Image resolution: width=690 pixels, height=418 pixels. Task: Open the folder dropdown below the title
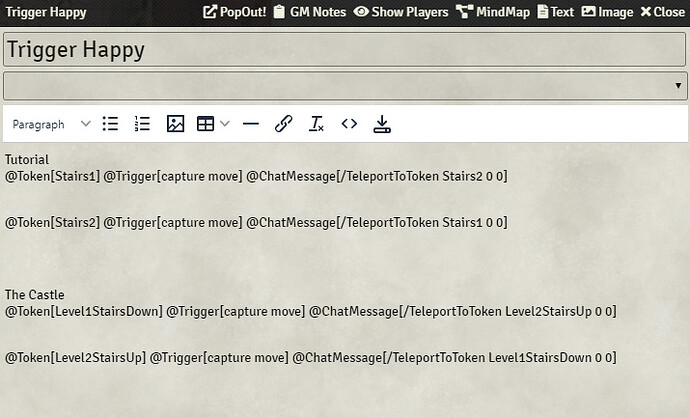[345, 86]
